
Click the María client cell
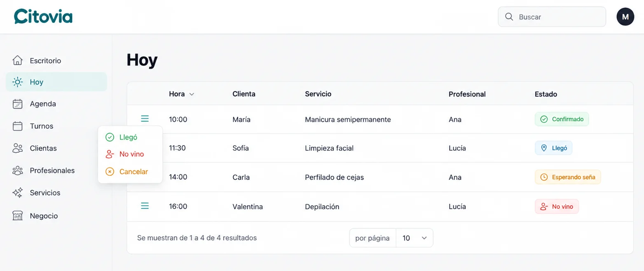pos(241,120)
